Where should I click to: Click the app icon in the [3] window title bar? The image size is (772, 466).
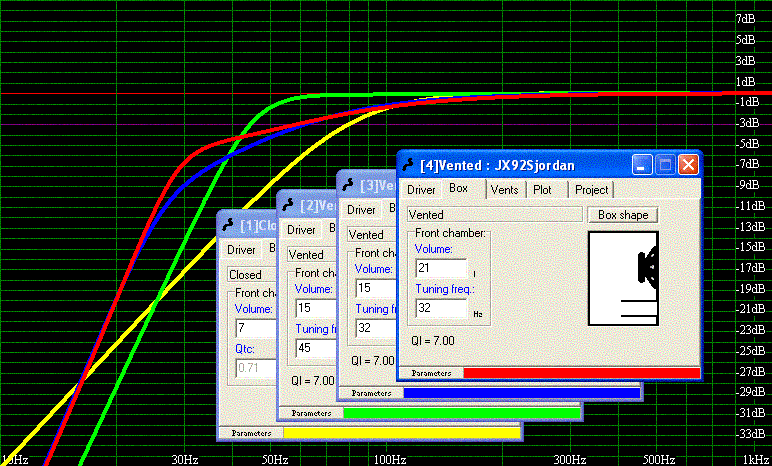[x=349, y=185]
